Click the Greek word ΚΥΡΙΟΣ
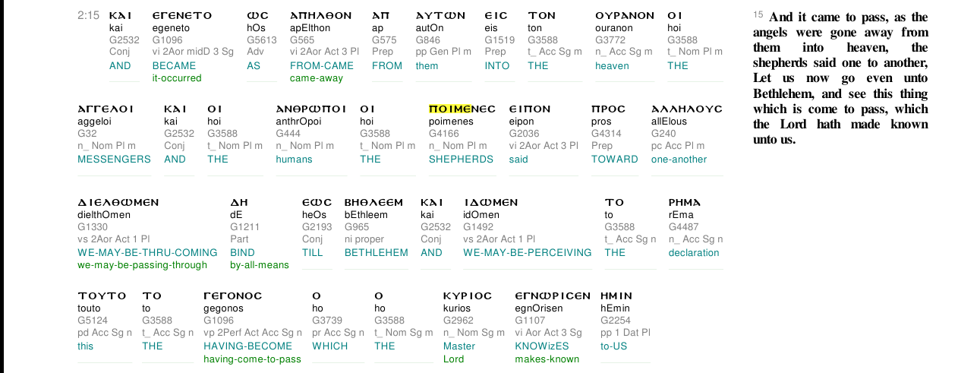 tap(468, 296)
